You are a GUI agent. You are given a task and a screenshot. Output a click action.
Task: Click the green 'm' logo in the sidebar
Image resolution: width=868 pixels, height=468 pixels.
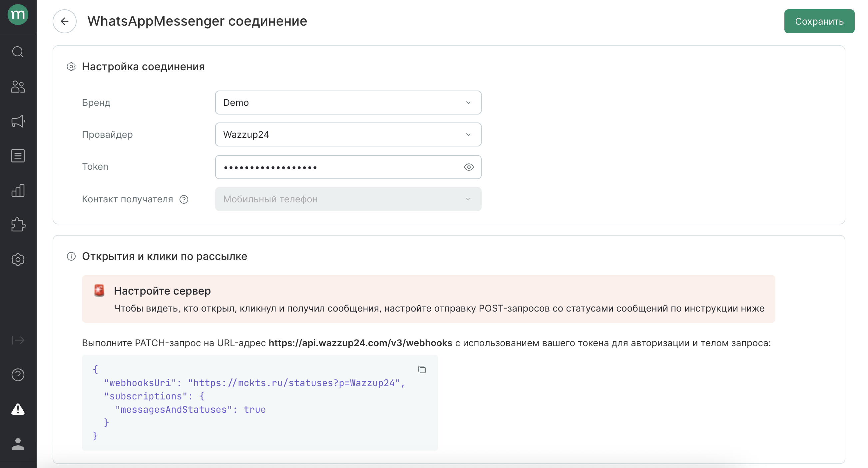point(18,14)
